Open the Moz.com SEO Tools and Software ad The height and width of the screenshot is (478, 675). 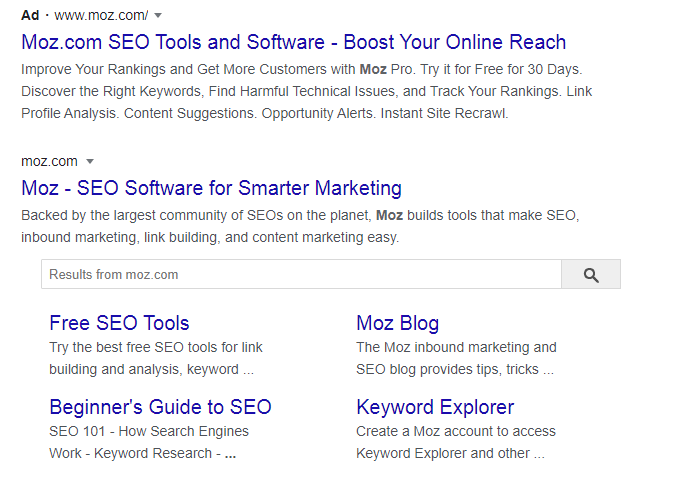(x=293, y=42)
